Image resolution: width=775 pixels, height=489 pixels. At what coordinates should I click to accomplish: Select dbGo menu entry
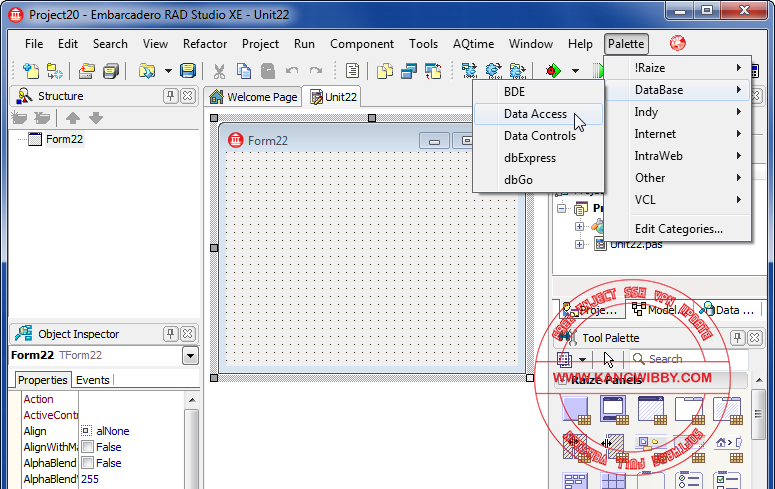538,180
